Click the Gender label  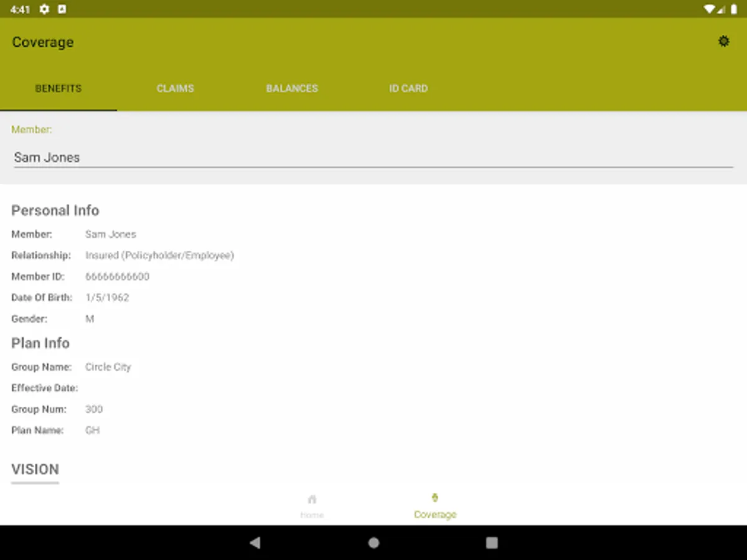29,319
